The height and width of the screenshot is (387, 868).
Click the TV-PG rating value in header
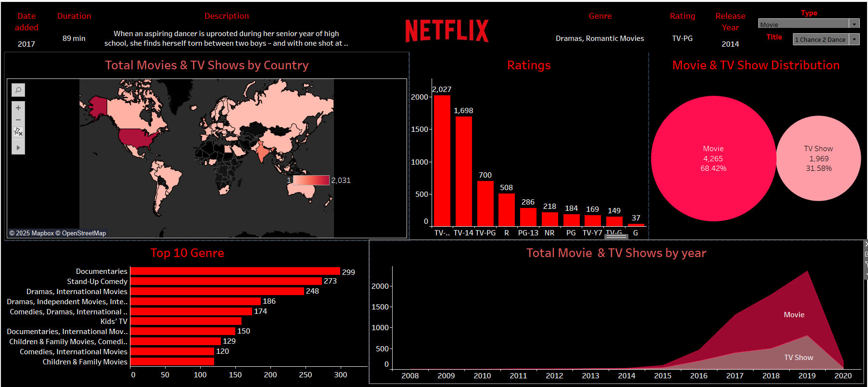pyautogui.click(x=682, y=39)
